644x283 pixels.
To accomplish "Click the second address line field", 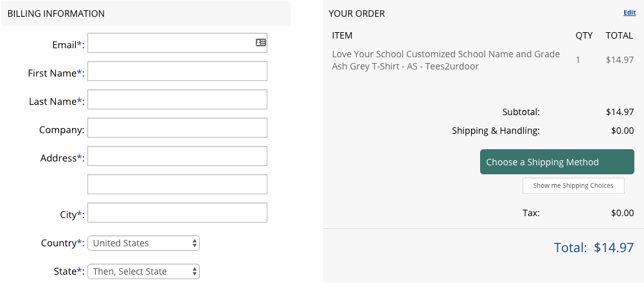I will [177, 185].
